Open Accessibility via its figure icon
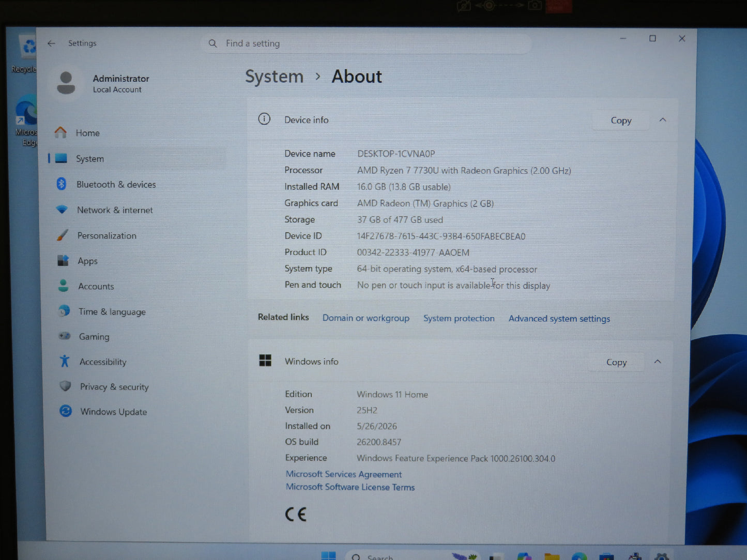The width and height of the screenshot is (747, 560). pyautogui.click(x=65, y=361)
